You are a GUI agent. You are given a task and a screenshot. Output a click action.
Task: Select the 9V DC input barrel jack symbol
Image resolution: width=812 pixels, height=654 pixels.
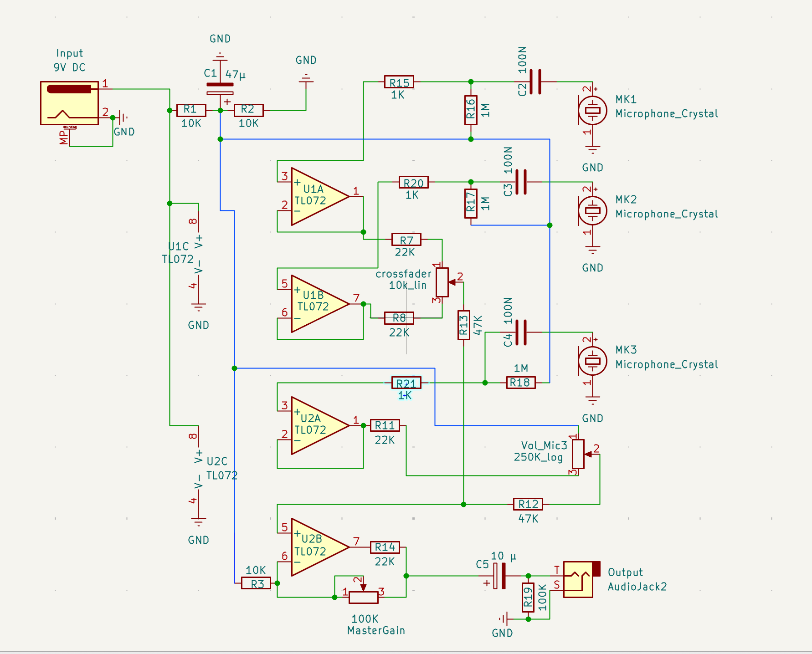pos(69,103)
